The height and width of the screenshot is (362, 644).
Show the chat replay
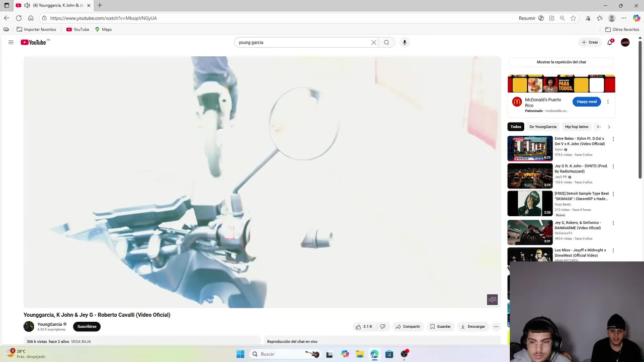(561, 62)
